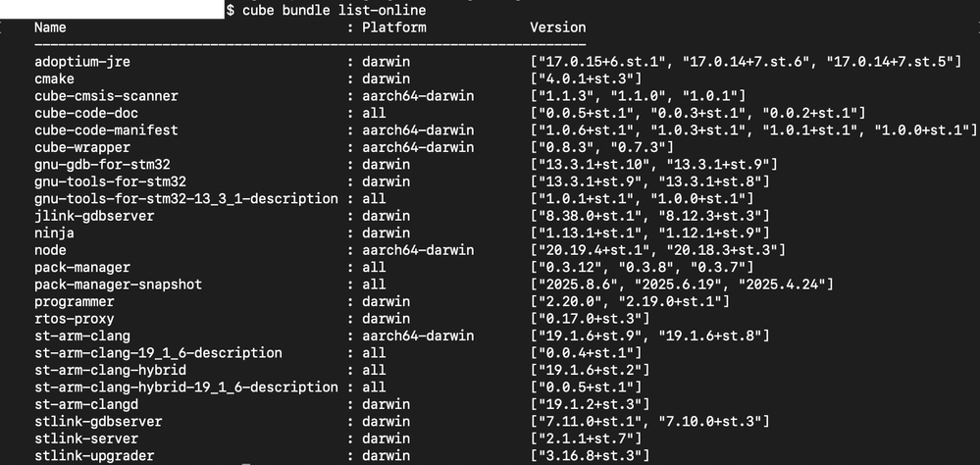Click the jlink-gdbserver bundle name
Screen dimensions: 980x465
tap(95, 216)
